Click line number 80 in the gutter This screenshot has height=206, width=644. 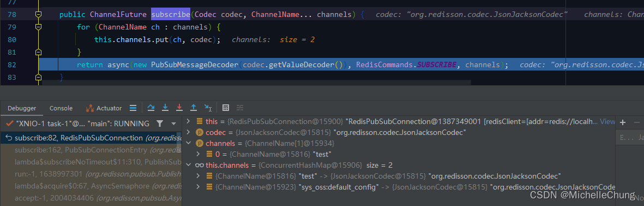point(12,39)
